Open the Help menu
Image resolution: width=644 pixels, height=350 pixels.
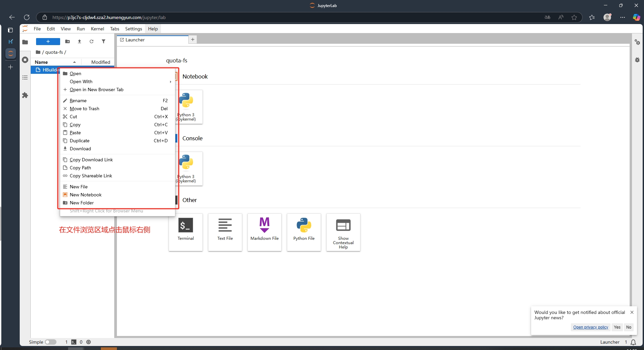click(x=153, y=29)
